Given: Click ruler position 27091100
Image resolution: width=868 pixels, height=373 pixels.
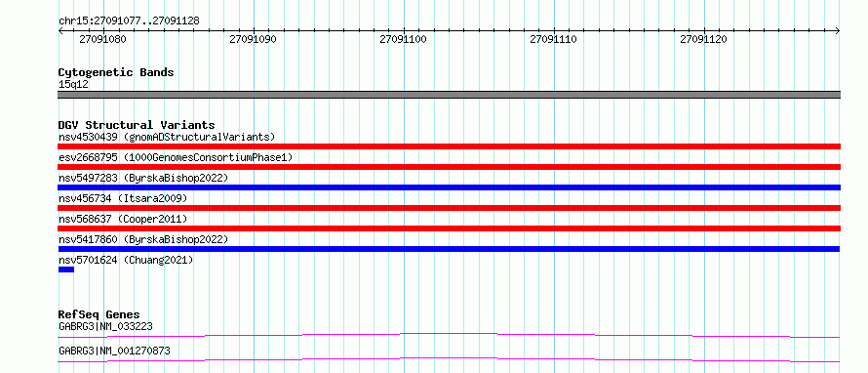Looking at the screenshot, I should point(404,39).
